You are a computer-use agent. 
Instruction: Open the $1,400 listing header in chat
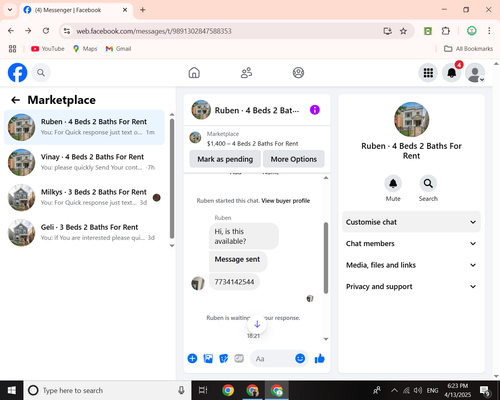257,139
